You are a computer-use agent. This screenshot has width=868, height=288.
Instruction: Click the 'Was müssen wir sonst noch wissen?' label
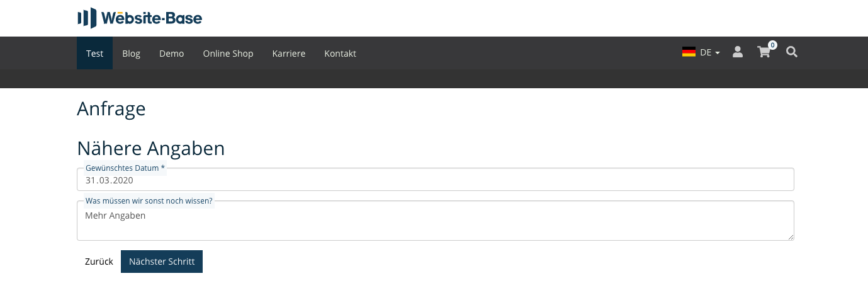(x=149, y=201)
